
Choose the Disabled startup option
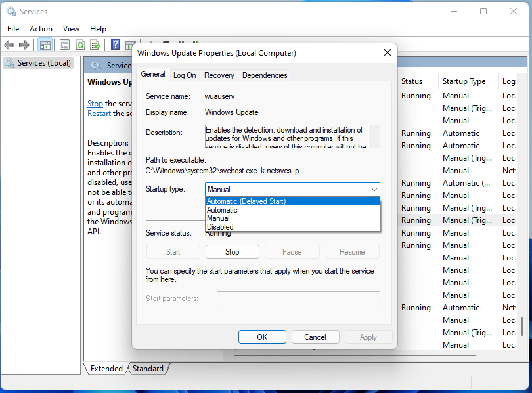pyautogui.click(x=292, y=227)
